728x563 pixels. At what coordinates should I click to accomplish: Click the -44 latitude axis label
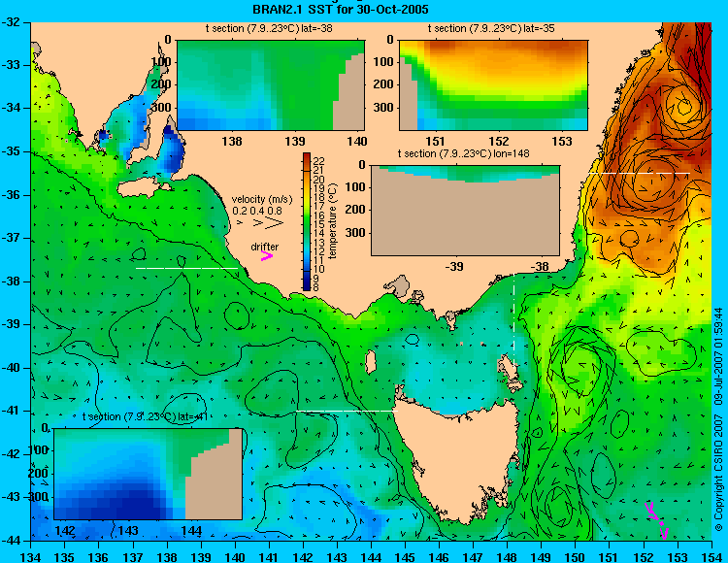coord(10,541)
